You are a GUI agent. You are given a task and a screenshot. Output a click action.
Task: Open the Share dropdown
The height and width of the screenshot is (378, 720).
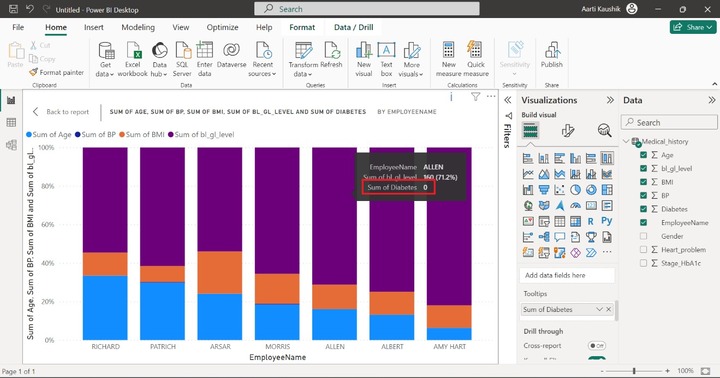point(693,27)
